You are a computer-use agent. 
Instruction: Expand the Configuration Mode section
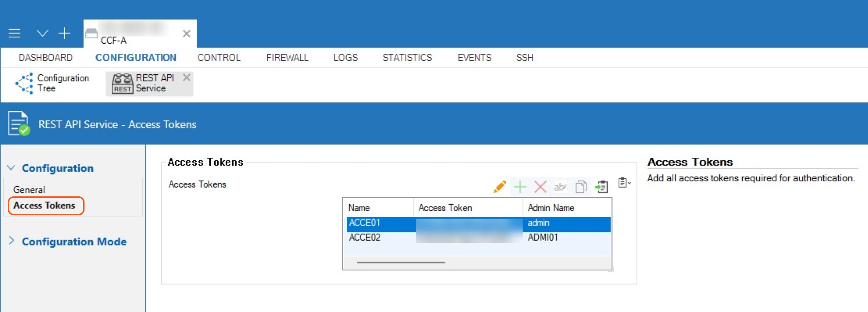pos(12,241)
